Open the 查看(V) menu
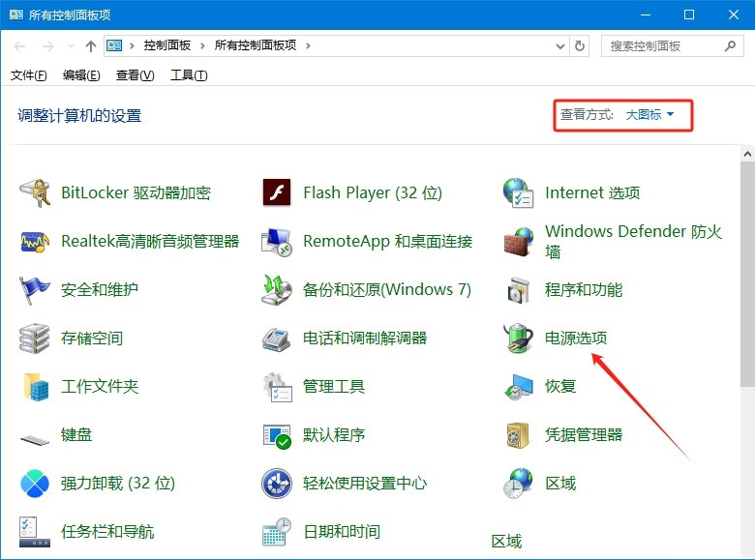755x560 pixels. [135, 75]
